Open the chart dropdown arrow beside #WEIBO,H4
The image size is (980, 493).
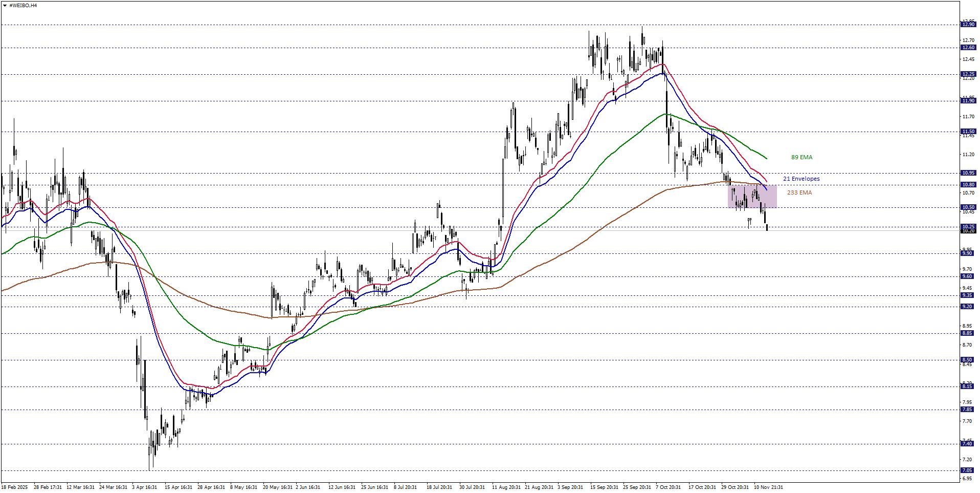pos(5,6)
